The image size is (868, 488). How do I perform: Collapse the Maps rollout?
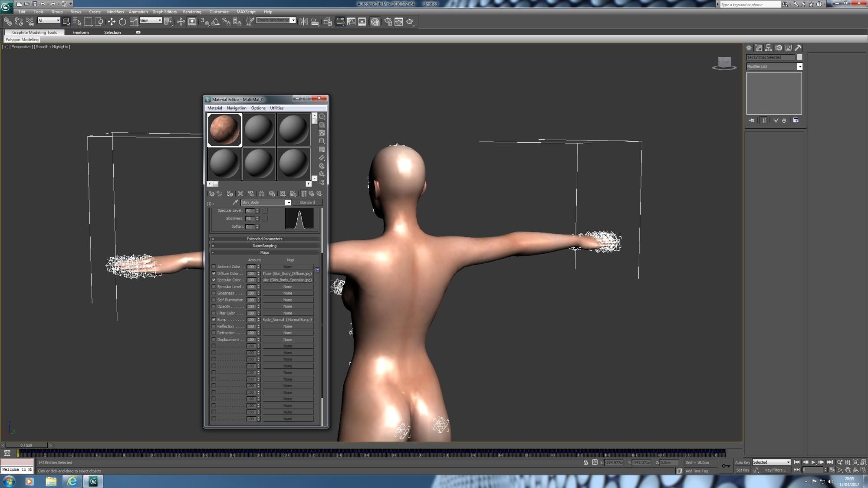point(265,252)
